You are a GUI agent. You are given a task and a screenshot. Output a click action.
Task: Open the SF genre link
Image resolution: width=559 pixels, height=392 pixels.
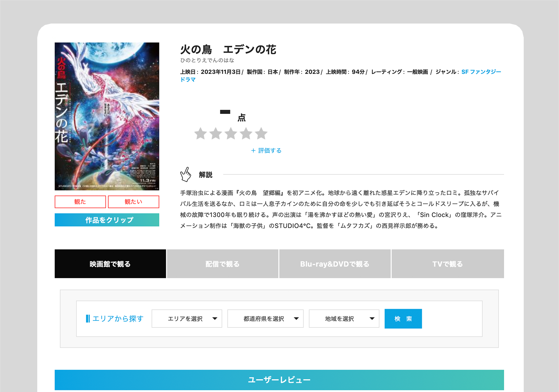465,72
